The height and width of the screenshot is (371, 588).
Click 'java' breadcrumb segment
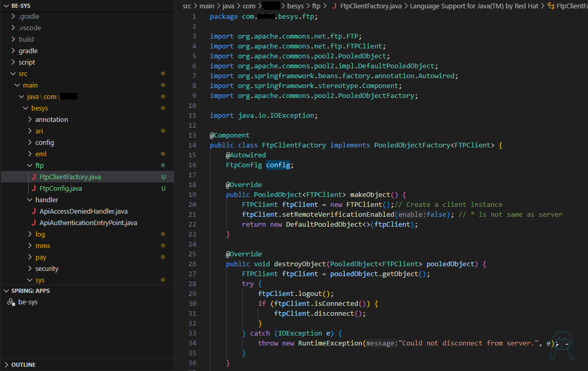click(x=228, y=6)
